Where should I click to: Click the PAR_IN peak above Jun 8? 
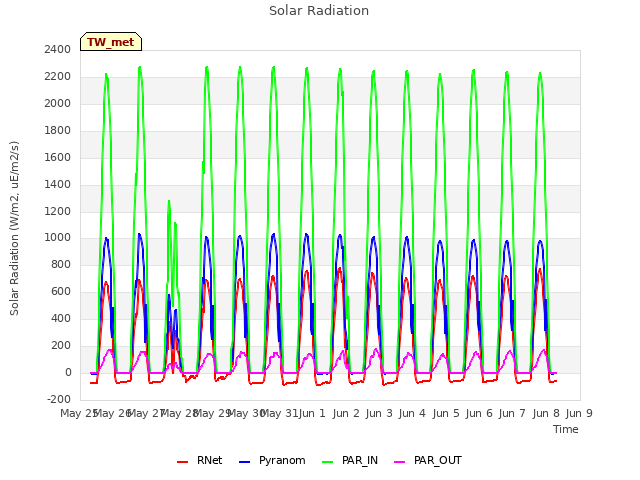click(x=540, y=73)
